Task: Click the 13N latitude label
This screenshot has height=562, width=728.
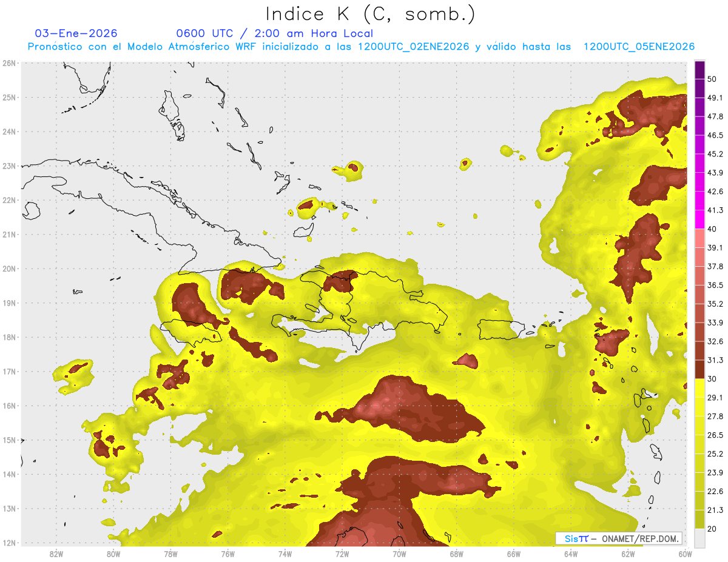Action: tap(9, 509)
